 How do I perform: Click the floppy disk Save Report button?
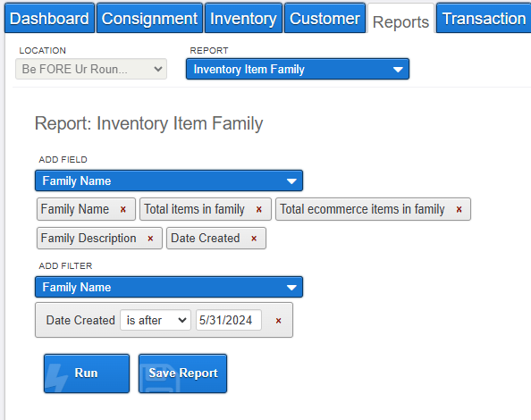click(x=182, y=374)
